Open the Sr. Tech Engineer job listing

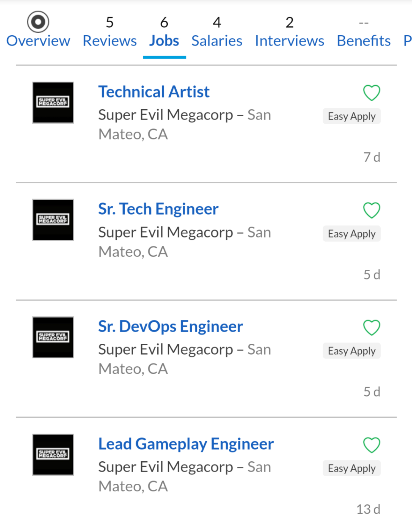point(158,209)
